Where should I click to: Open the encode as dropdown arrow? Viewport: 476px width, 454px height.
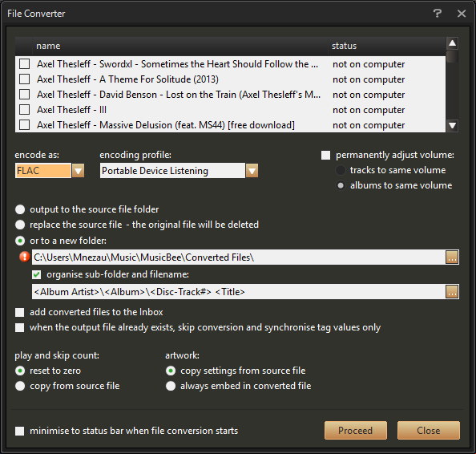pos(78,171)
